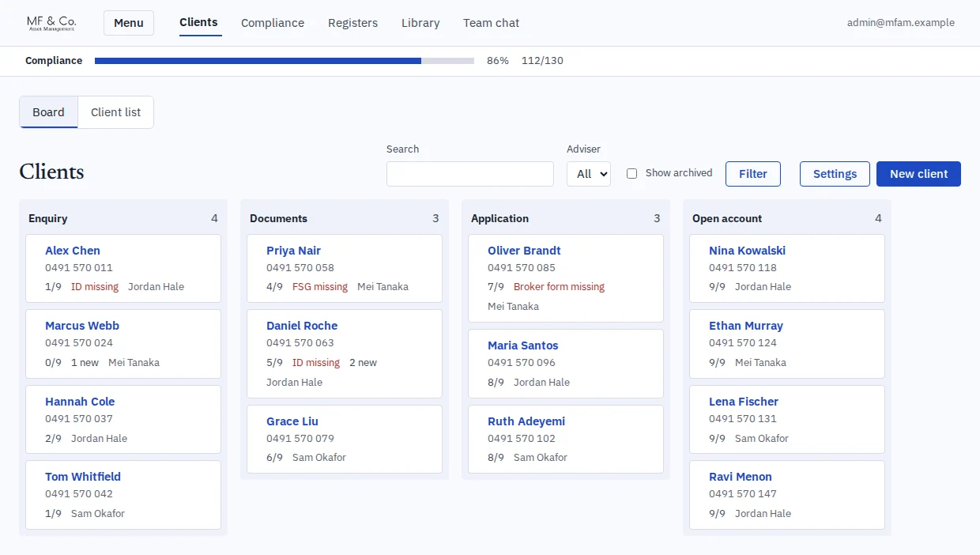Click the 86% compliance percentage
The width and height of the screenshot is (980, 555).
click(x=498, y=61)
